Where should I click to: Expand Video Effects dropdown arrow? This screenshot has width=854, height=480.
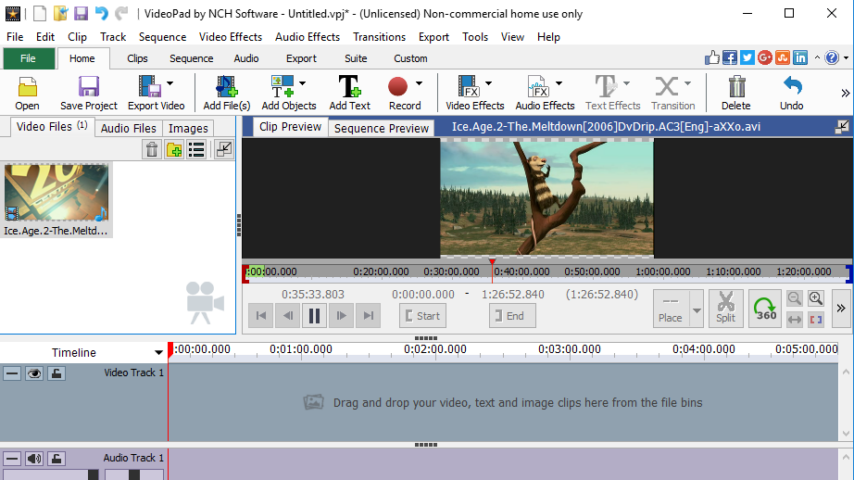[489, 83]
